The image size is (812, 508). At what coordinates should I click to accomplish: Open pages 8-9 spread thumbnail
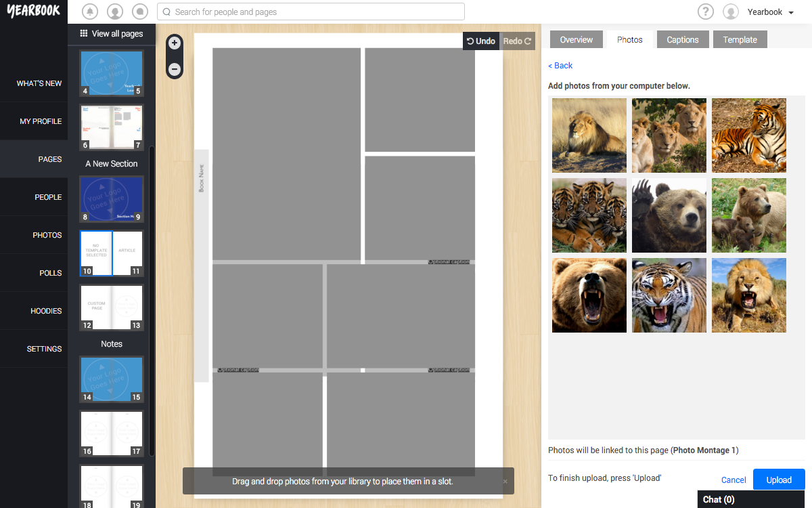(112, 199)
